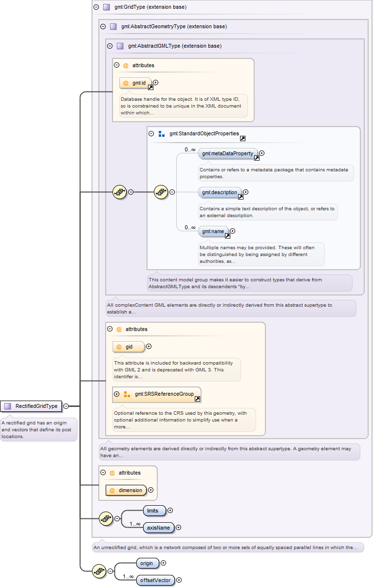Expand gml:SRSReferenceGroup plus icon

point(116,394)
